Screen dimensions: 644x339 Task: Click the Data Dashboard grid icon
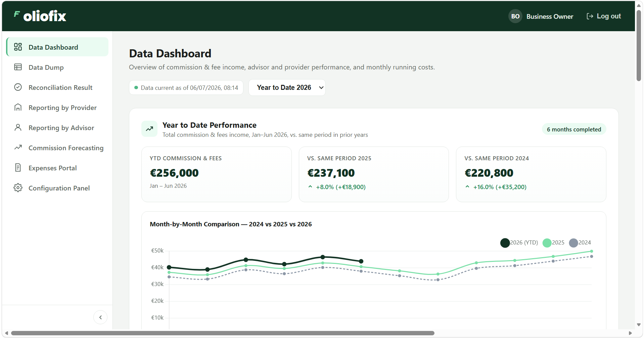[x=18, y=47]
